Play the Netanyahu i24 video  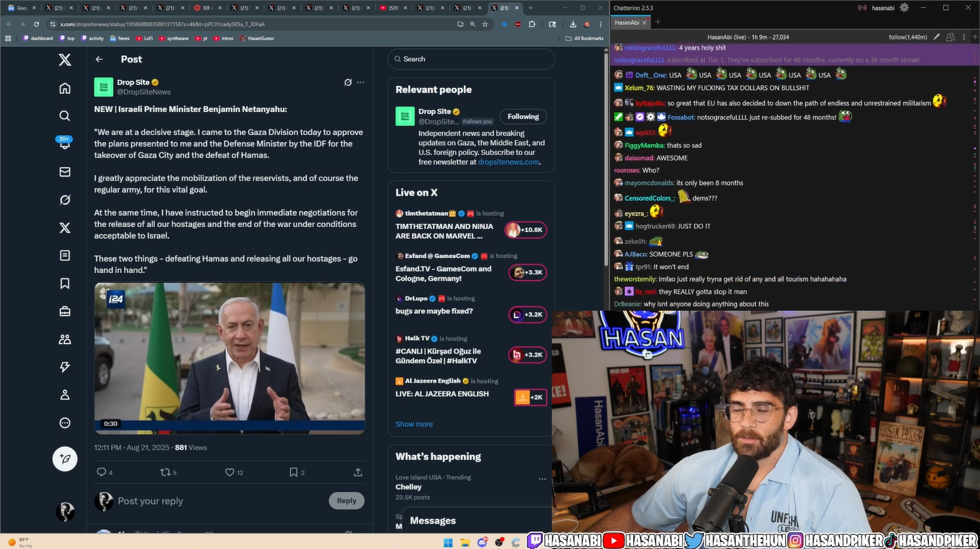(x=230, y=358)
